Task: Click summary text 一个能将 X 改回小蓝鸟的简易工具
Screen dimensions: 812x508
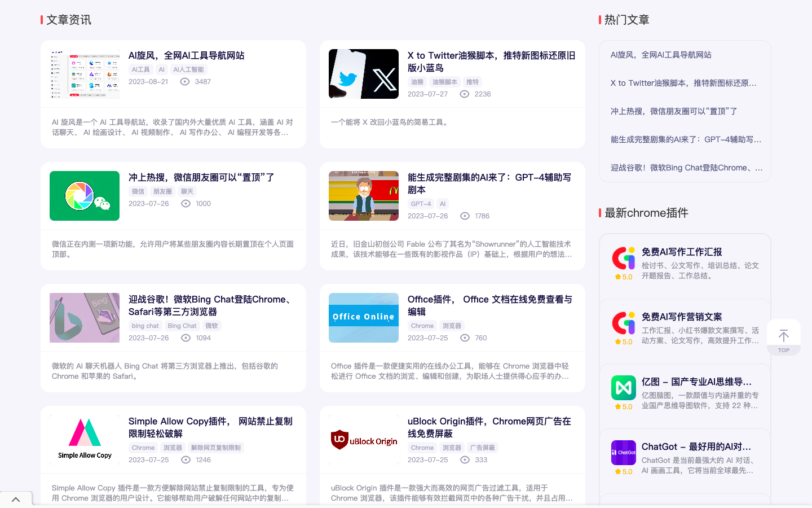Action: (x=390, y=122)
